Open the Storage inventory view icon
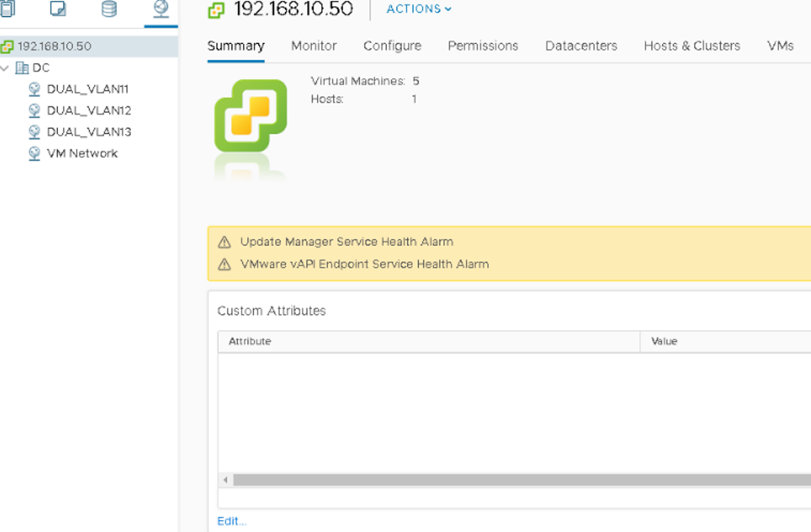The width and height of the screenshot is (811, 532). pos(109,9)
